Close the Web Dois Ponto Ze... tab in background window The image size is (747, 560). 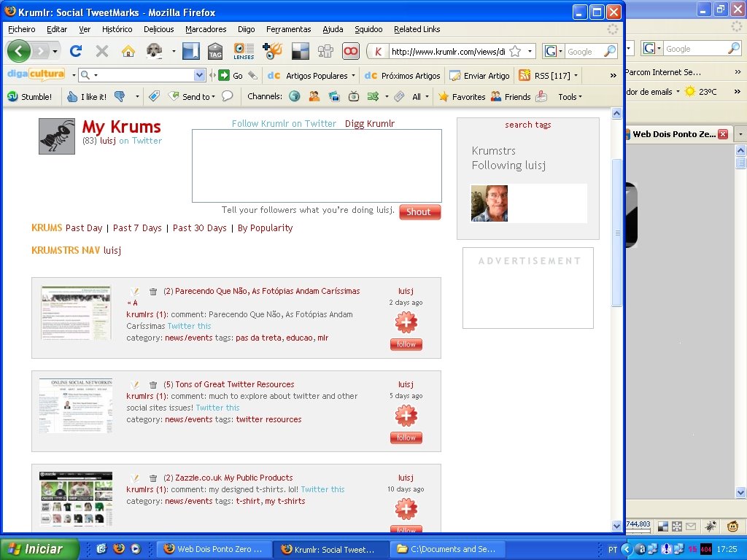[x=723, y=134]
